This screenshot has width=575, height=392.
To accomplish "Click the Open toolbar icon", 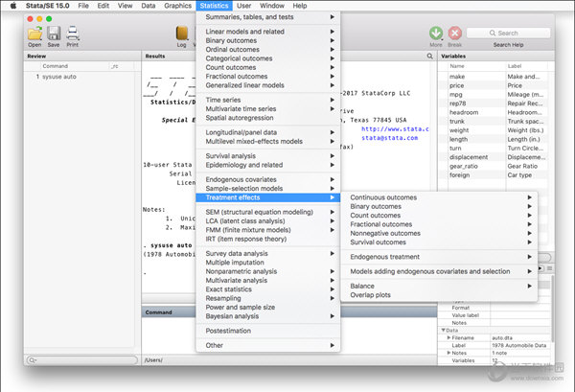I will pos(34,33).
